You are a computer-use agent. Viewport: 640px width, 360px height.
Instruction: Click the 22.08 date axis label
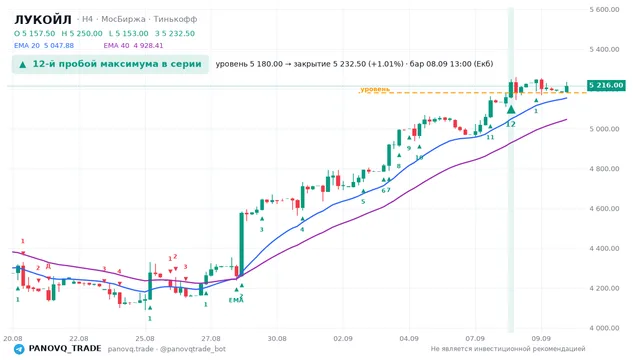click(x=79, y=339)
